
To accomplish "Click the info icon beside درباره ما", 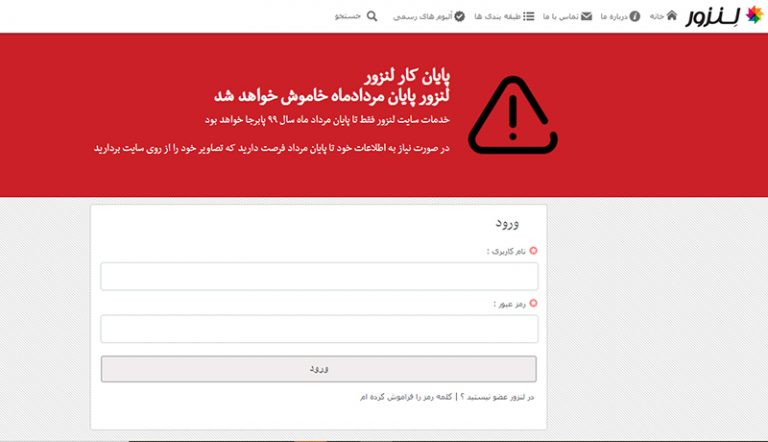I will point(635,16).
